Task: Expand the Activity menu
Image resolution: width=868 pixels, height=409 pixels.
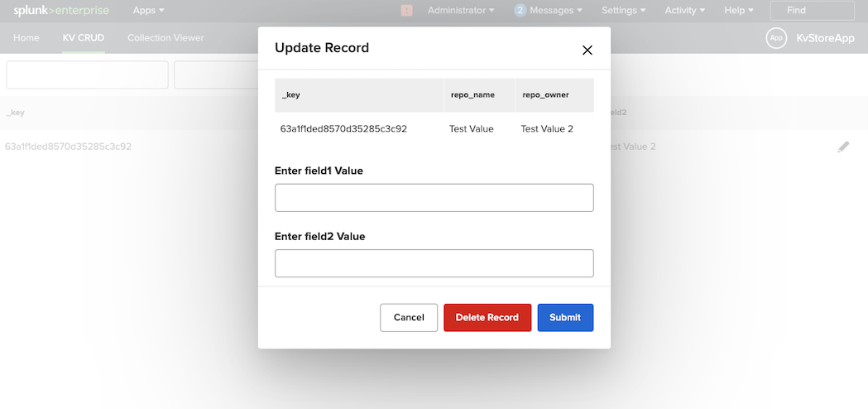Action: coord(684,11)
